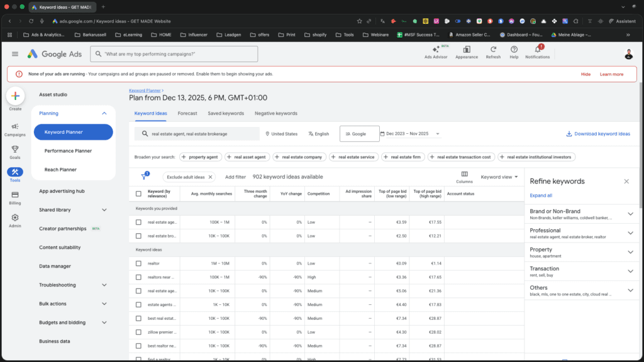
Task: Expand Bulk actions section
Action: point(104,304)
